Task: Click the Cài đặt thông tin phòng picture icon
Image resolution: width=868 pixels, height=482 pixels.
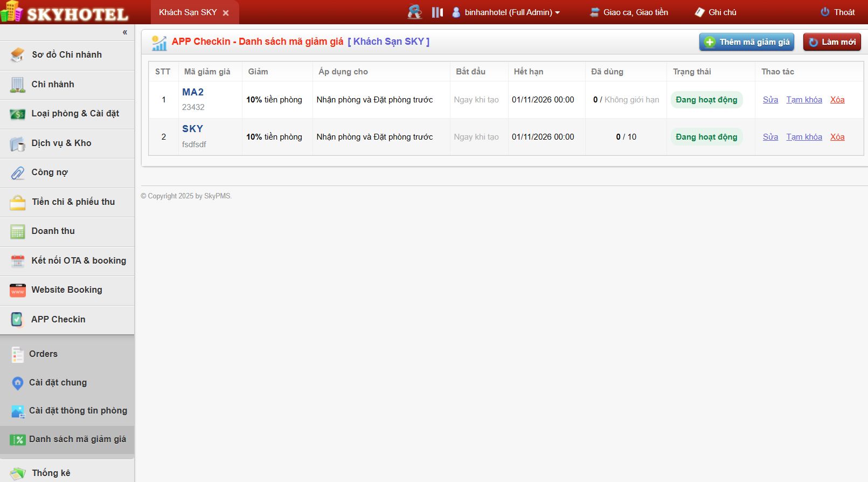Action: (18, 411)
